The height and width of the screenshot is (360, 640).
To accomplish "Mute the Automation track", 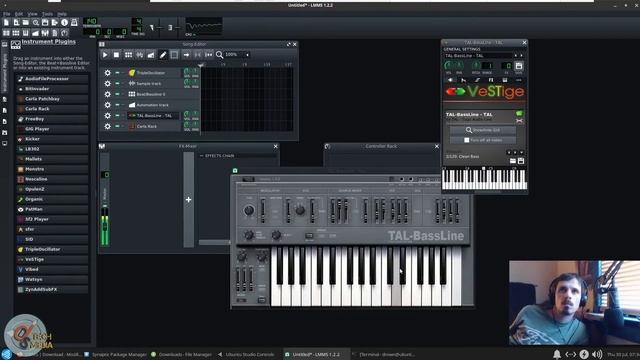I will click(118, 105).
